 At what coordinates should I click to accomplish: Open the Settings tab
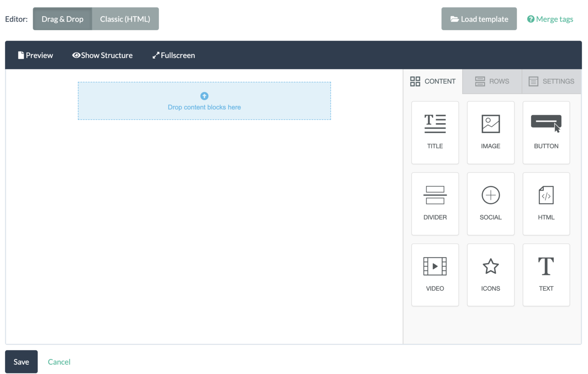(551, 81)
